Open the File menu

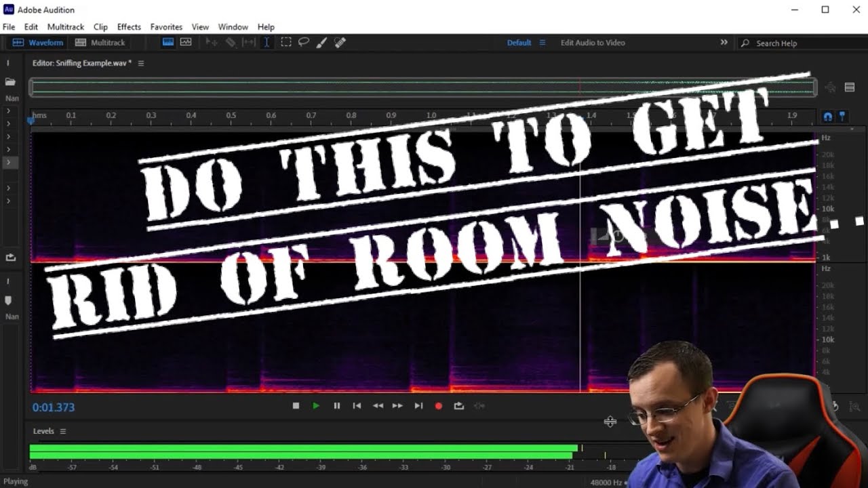pyautogui.click(x=9, y=27)
